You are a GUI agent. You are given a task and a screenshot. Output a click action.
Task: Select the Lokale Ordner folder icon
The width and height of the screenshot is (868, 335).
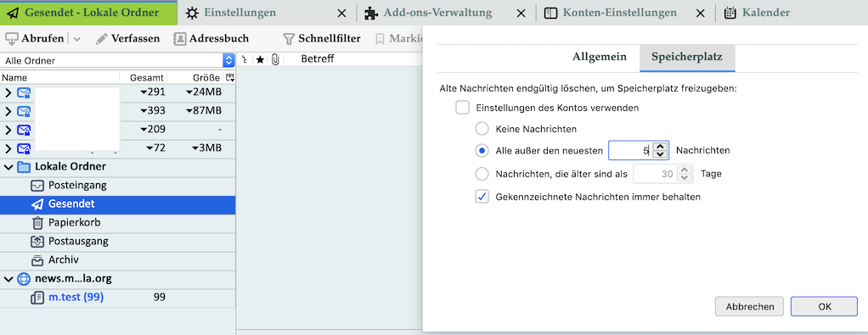pyautogui.click(x=24, y=167)
